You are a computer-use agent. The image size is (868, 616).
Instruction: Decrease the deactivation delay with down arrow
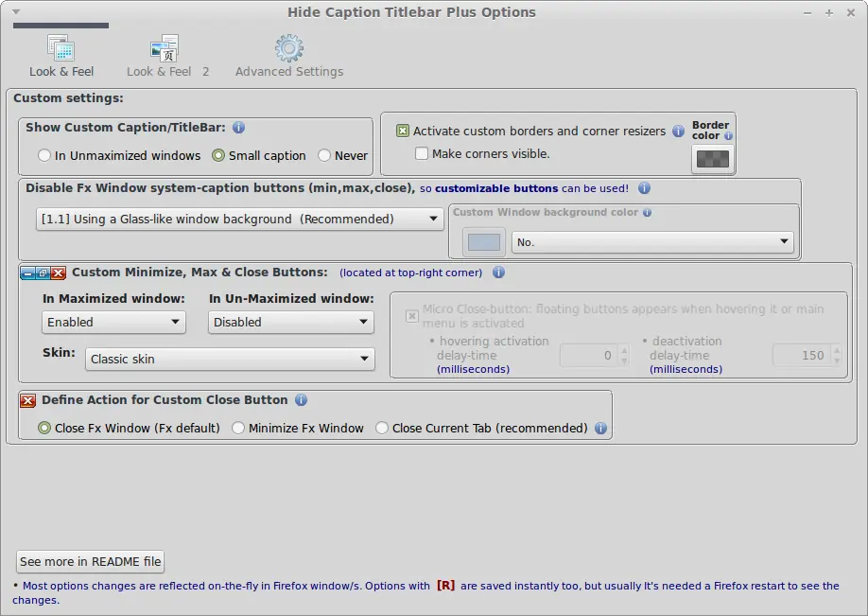click(837, 361)
